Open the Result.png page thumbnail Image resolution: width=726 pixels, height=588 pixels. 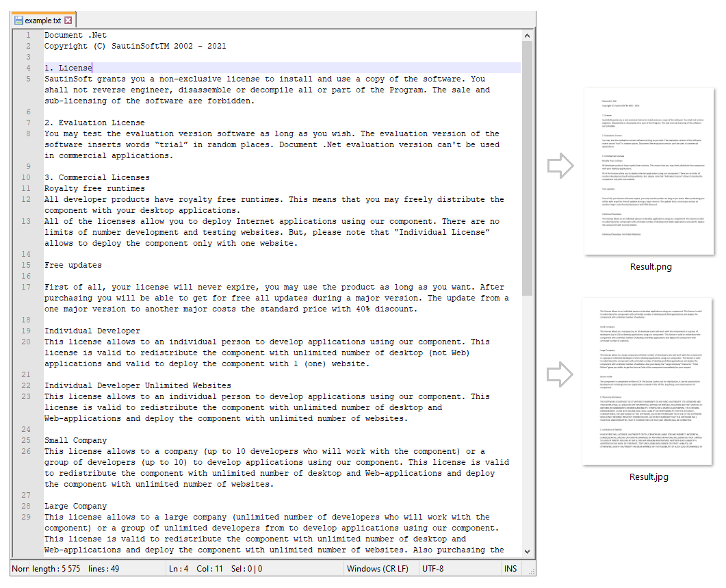click(x=649, y=172)
